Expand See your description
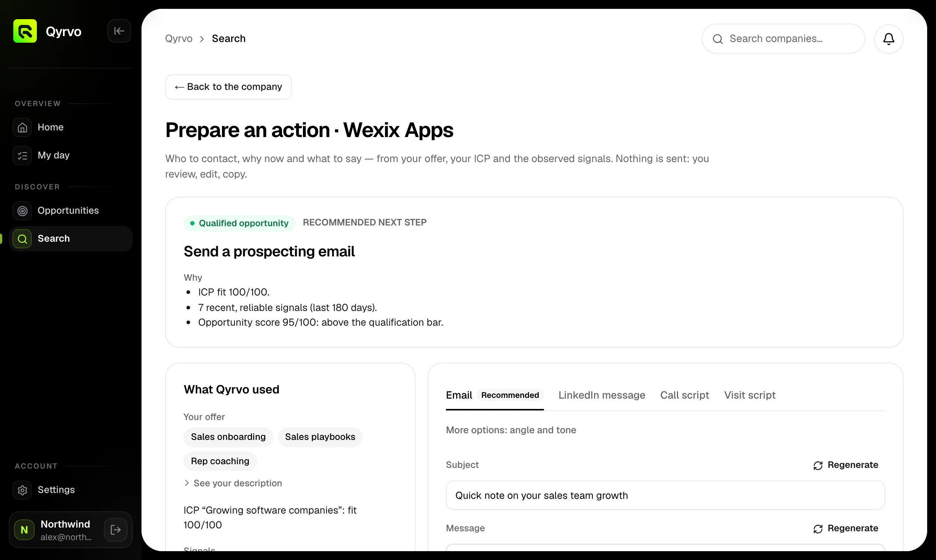The image size is (936, 560). tap(233, 483)
